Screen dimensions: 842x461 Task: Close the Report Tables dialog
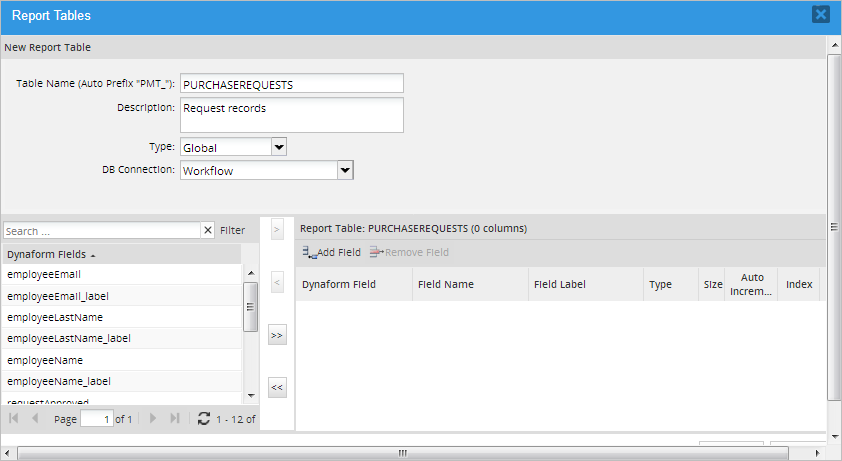(x=821, y=15)
